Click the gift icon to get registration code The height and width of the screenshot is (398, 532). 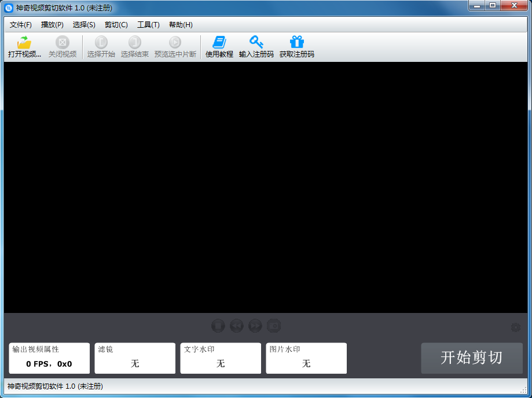click(297, 42)
